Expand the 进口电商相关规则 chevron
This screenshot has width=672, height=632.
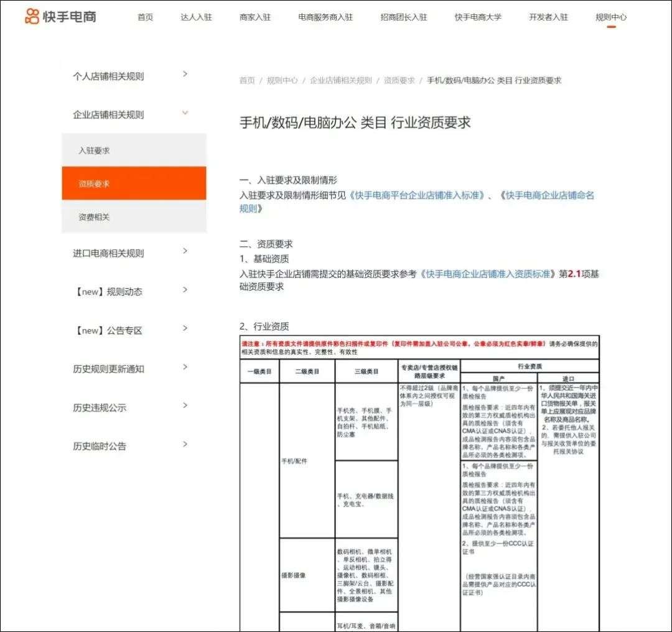point(185,251)
